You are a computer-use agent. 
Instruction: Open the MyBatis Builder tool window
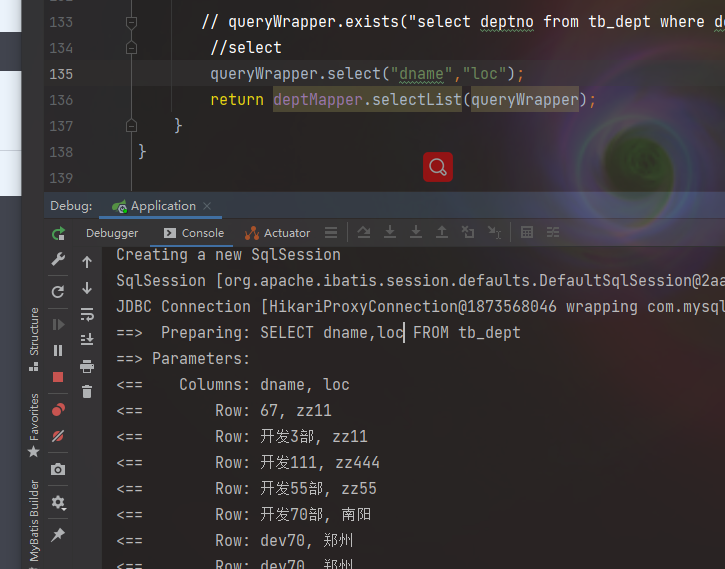34,523
